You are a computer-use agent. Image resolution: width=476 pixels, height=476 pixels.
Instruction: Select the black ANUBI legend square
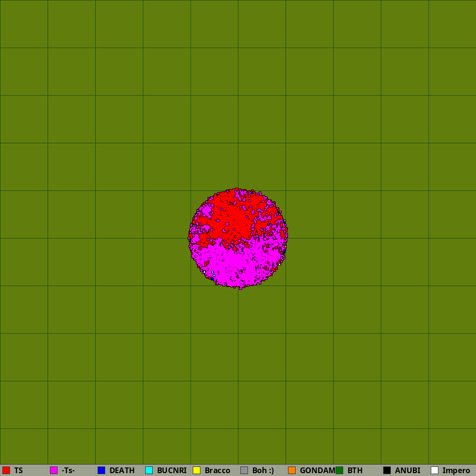pos(387,470)
